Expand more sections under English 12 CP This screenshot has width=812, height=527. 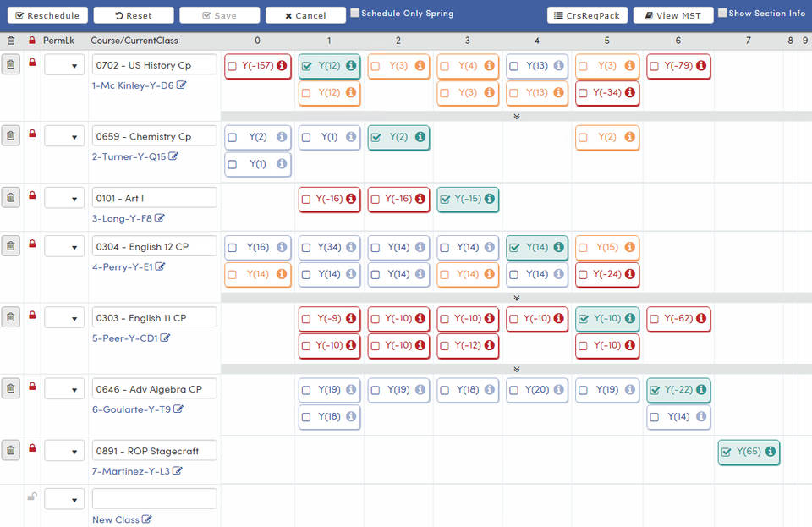click(516, 298)
